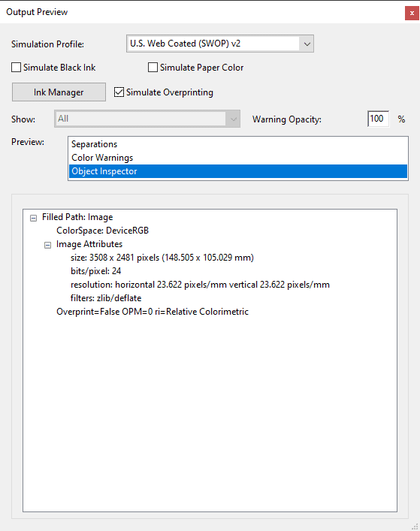This screenshot has width=420, height=531.
Task: Select the resolution horizontal 23.622 row
Action: [200, 285]
